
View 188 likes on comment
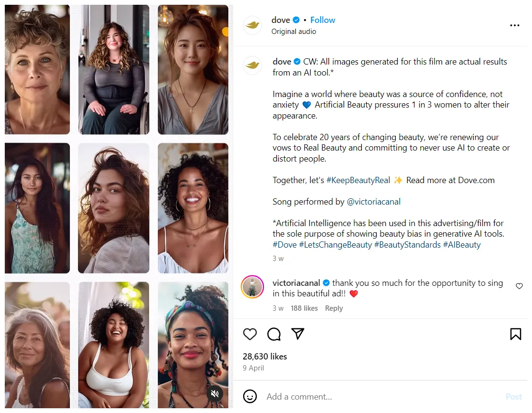coord(304,308)
